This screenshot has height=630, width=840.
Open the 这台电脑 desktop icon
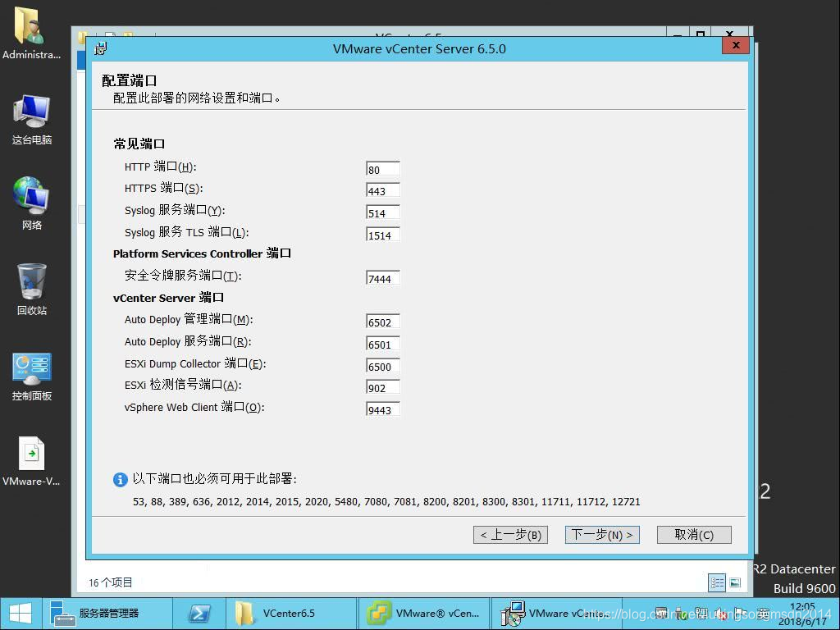pos(32,120)
